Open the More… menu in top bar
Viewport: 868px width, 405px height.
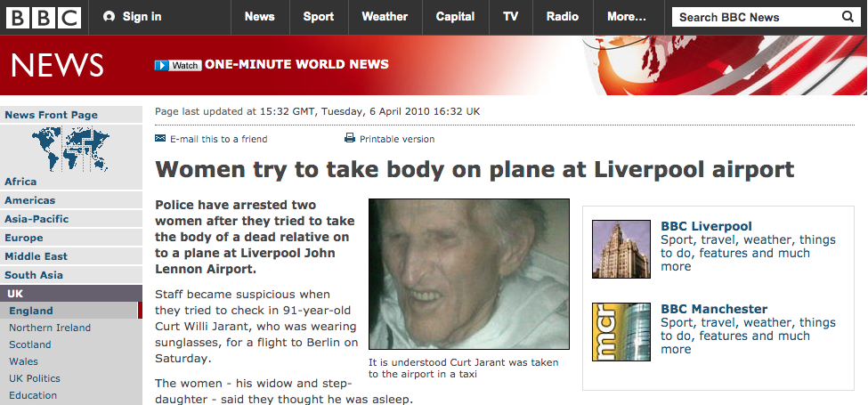point(626,17)
